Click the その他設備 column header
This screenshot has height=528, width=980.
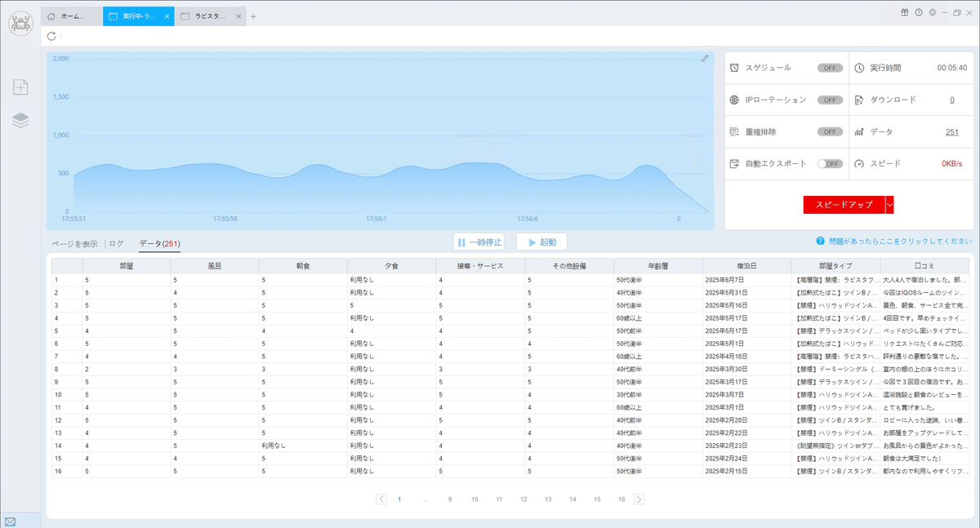[568, 266]
